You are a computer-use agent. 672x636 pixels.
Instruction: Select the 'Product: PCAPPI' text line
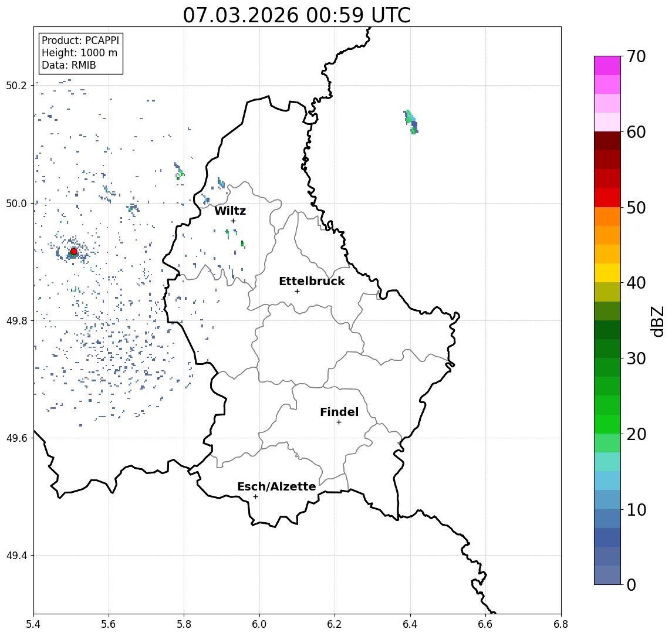[80, 40]
